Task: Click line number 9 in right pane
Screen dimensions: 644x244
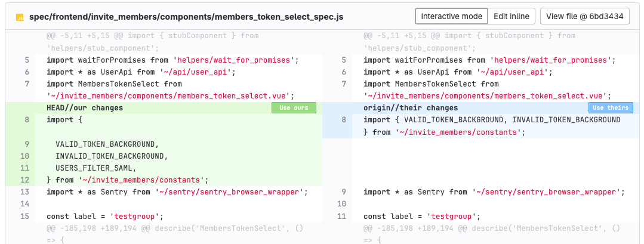Action: click(x=343, y=192)
